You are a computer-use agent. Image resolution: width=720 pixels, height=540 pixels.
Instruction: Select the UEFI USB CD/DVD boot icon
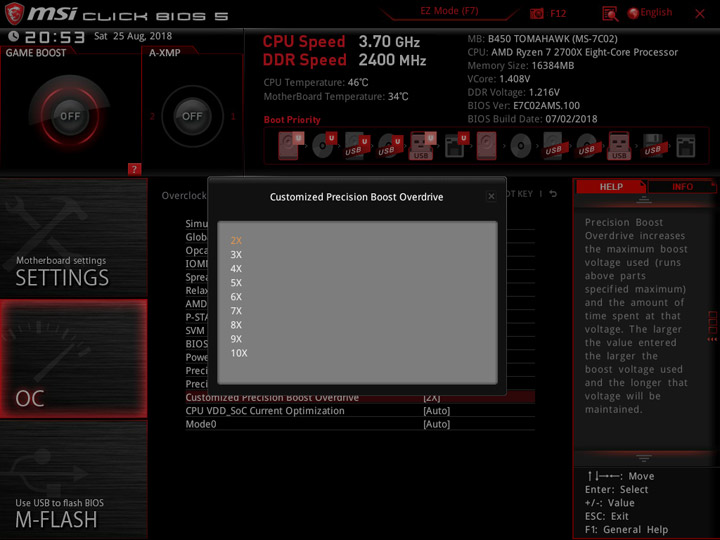point(390,146)
